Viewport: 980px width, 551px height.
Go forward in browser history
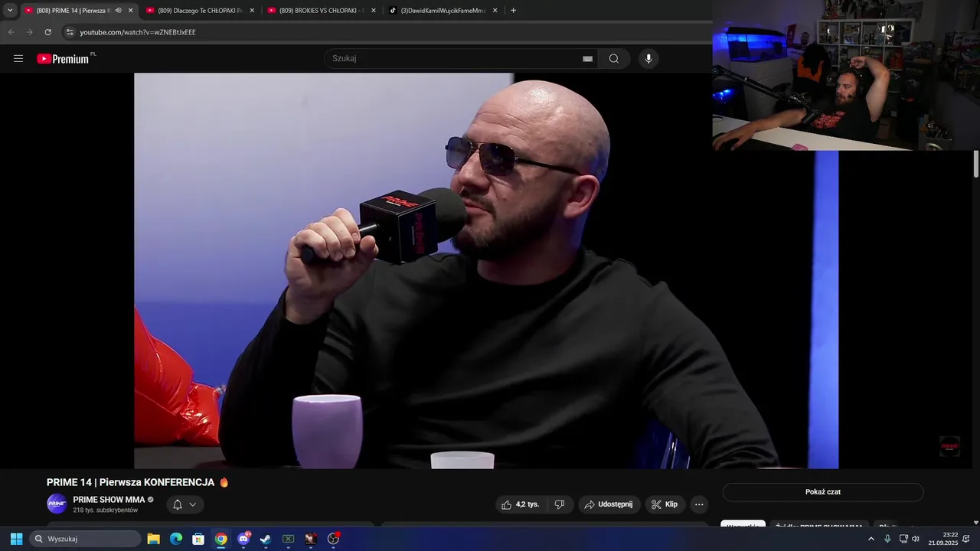[x=29, y=32]
